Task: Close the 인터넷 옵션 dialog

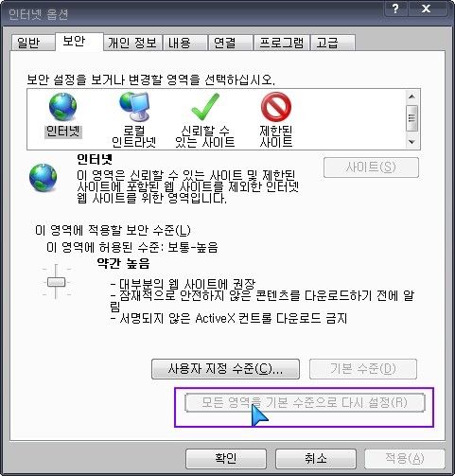Action: 427,9
